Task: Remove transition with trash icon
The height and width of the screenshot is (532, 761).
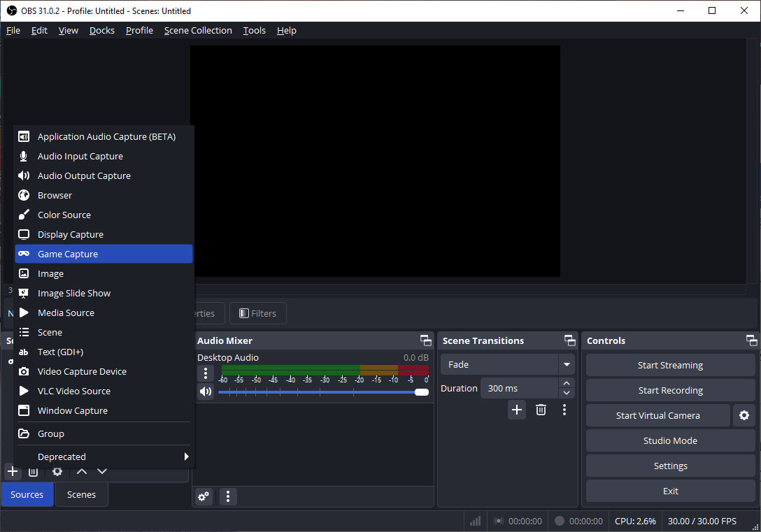Action: pos(541,410)
